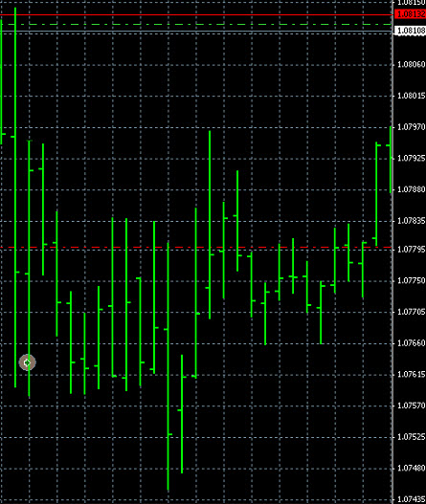Click the 1.07570 price scale value

412,405
